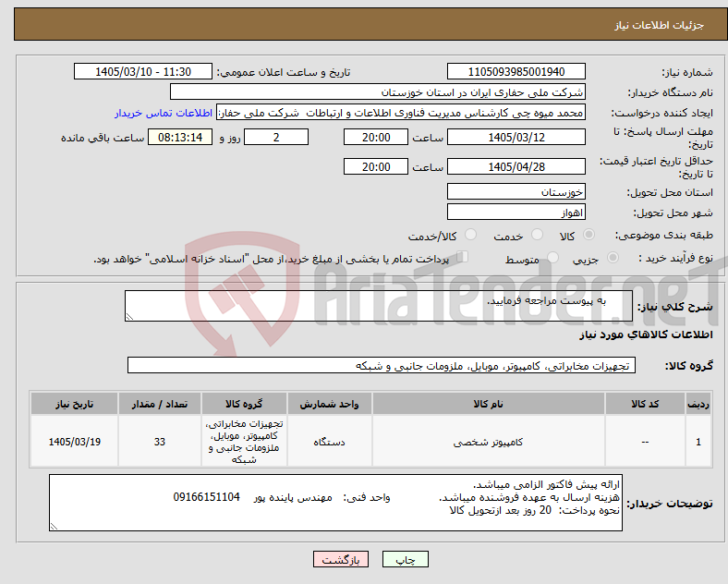Click the تاریخ نیاز column header
The image size is (728, 584).
(x=74, y=404)
